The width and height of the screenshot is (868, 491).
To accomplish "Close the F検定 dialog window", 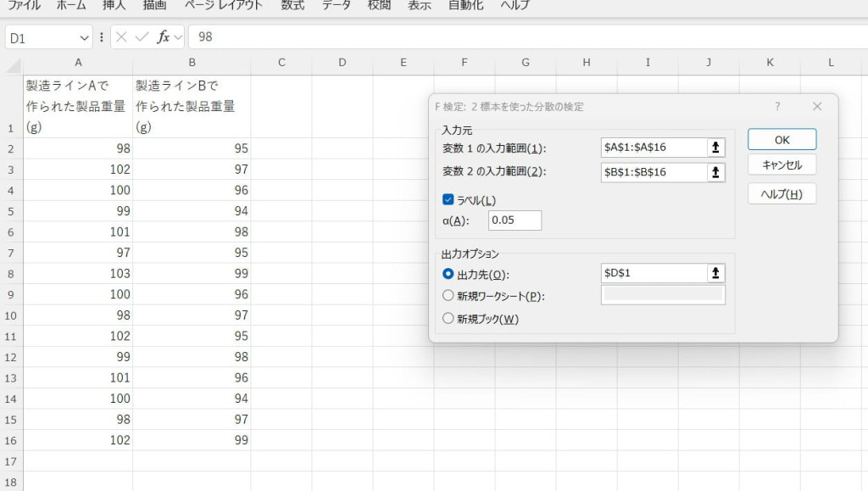I will 817,107.
